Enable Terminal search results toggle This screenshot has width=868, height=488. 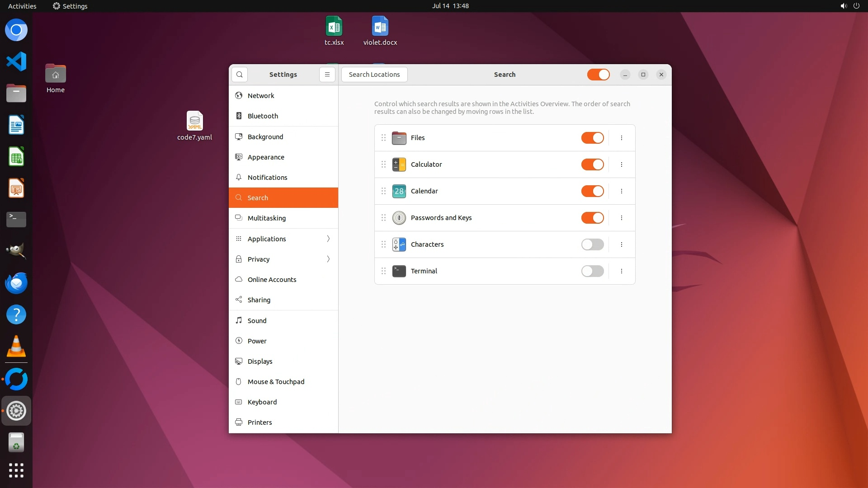pyautogui.click(x=592, y=271)
